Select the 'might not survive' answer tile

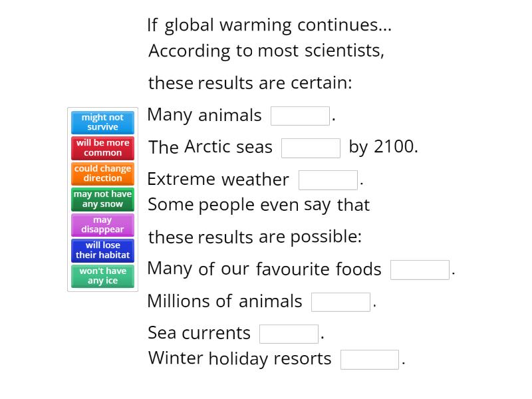(102, 122)
